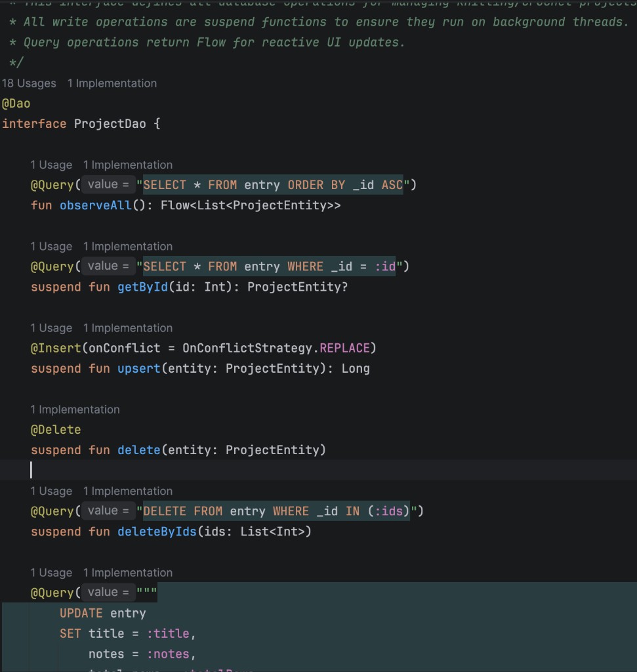Click "1 Usage" hint above @Insert annotation
The image size is (637, 672).
(x=51, y=328)
